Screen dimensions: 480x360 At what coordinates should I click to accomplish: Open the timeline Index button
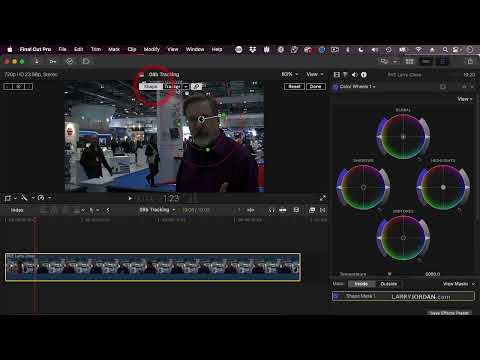pyautogui.click(x=17, y=210)
